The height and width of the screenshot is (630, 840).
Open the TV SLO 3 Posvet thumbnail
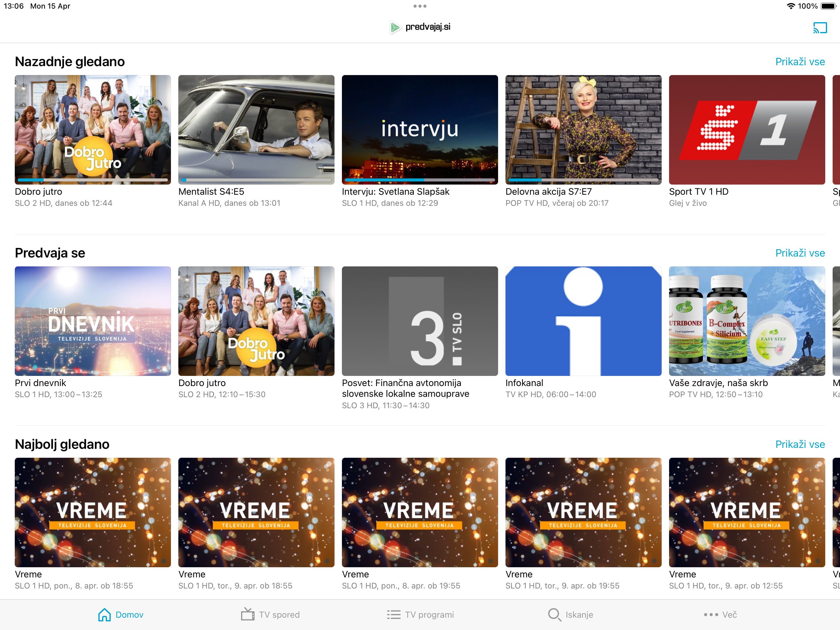420,321
